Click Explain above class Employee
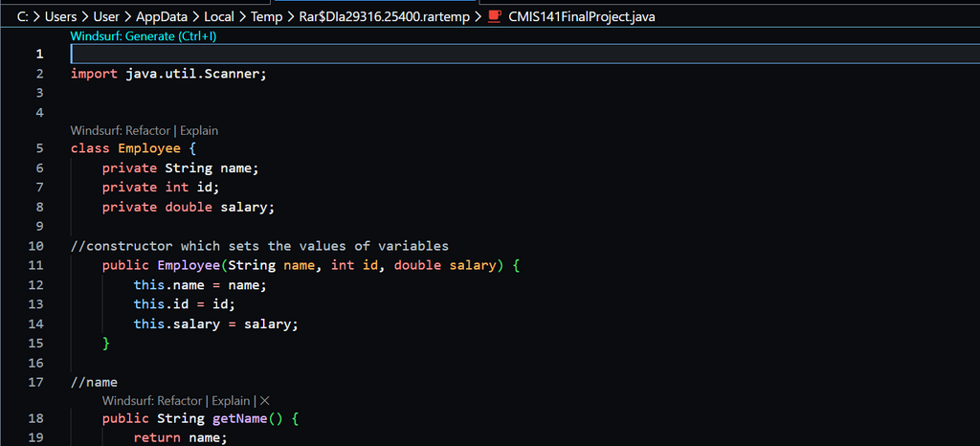The height and width of the screenshot is (446, 980). pyautogui.click(x=199, y=130)
